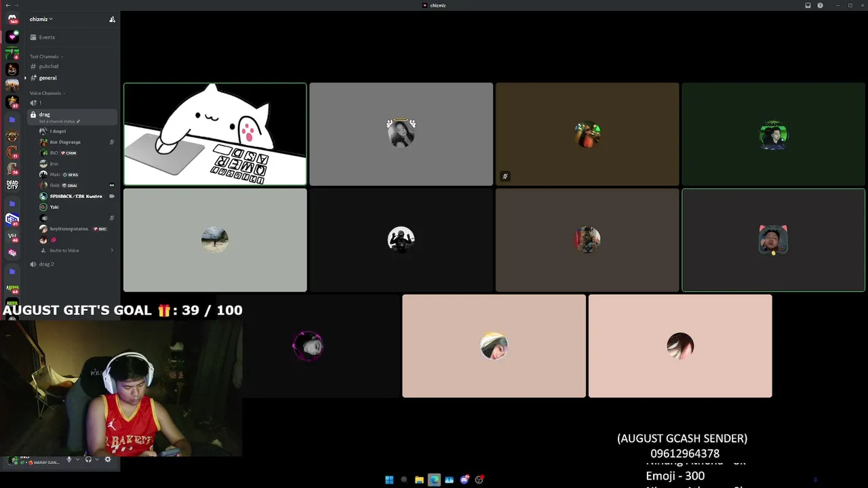Click the camera icon beside SPINBACK/EBK Kwatro
868x488 pixels.
[112, 197]
